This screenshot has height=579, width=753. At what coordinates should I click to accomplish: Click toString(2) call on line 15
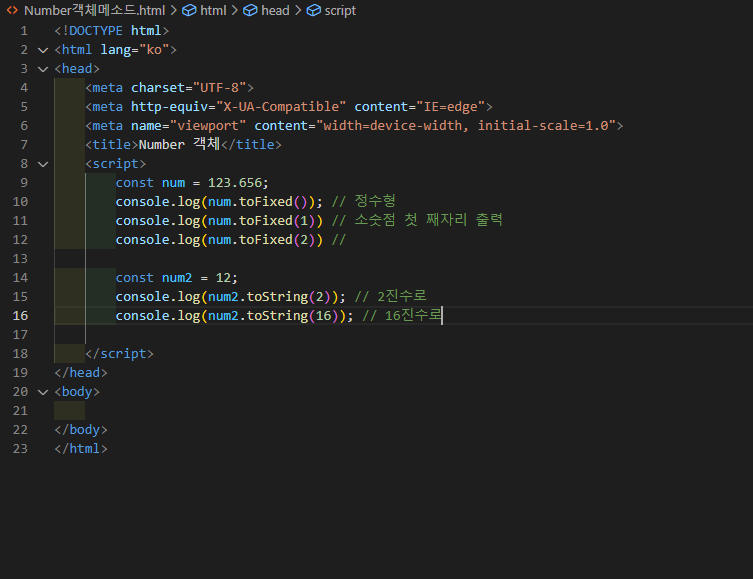click(x=288, y=297)
